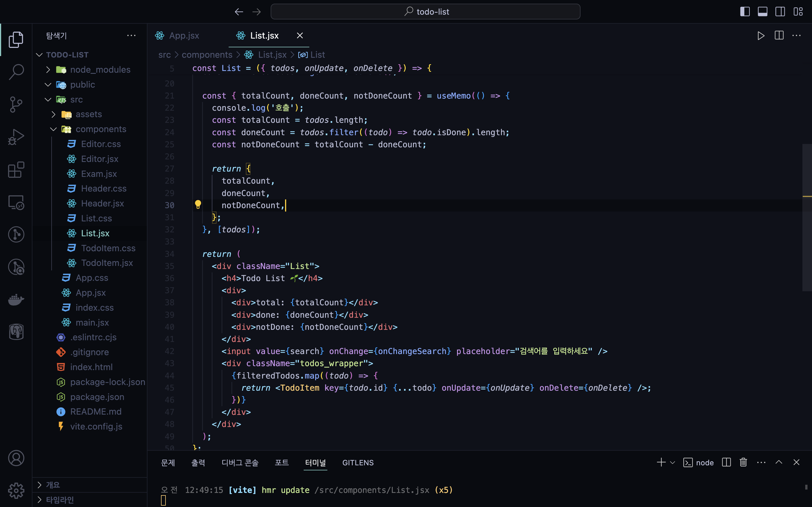Open the Extensions view
This screenshot has width=812, height=507.
[16, 170]
